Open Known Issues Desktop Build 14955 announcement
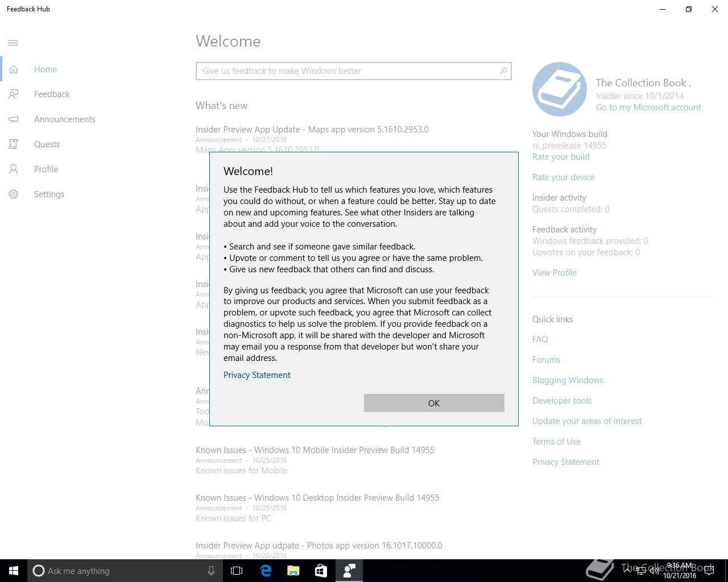Image resolution: width=728 pixels, height=582 pixels. [317, 498]
